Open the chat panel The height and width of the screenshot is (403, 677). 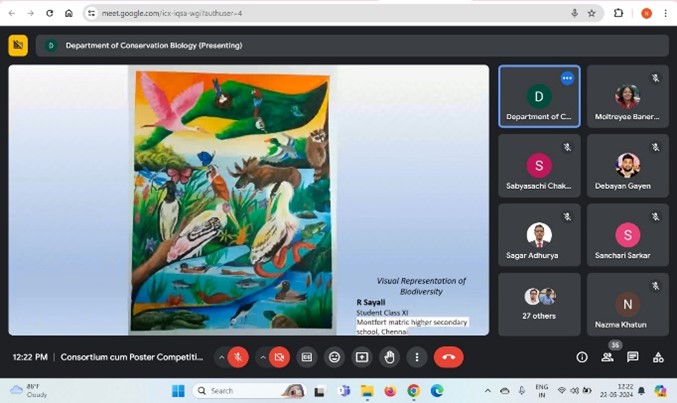[x=632, y=357]
